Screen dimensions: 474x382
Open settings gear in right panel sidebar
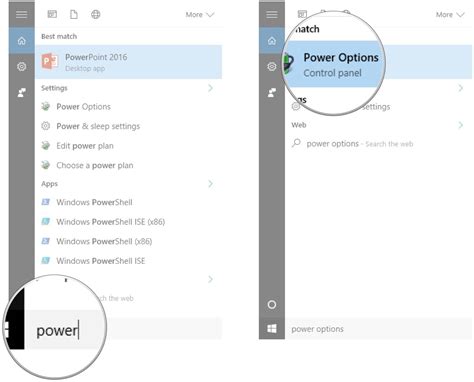[272, 67]
